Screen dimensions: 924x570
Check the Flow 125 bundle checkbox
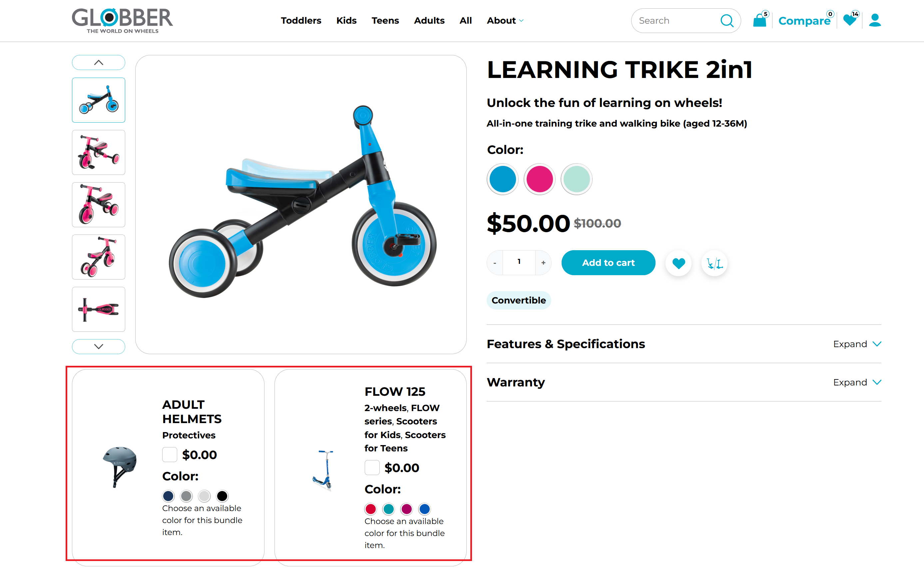(372, 467)
